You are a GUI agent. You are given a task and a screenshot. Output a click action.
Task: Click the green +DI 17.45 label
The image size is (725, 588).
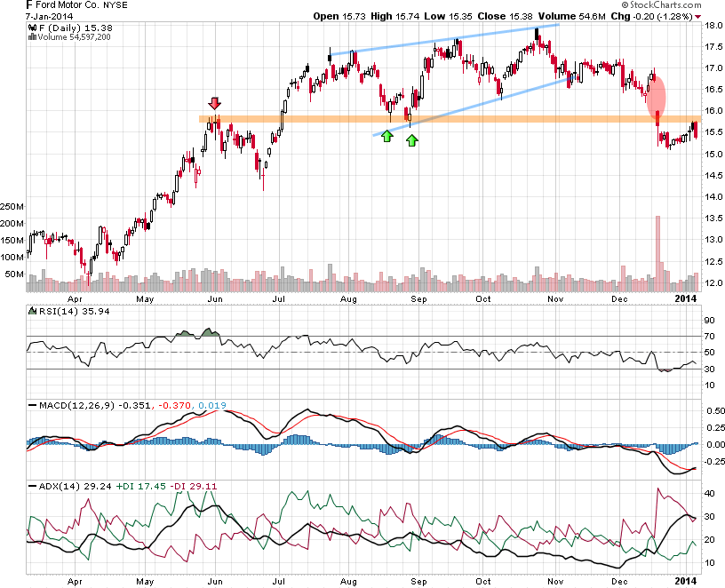(140, 486)
